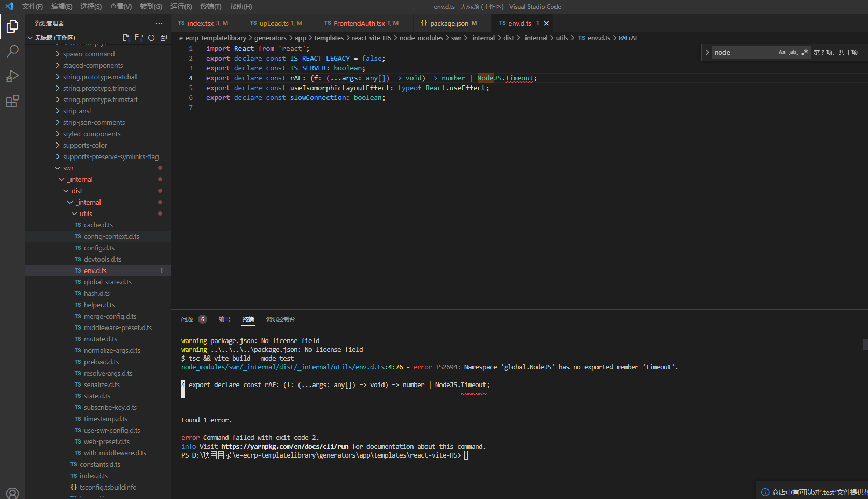Open the Run and Debug view
This screenshot has width=868, height=499.
pyautogui.click(x=12, y=76)
